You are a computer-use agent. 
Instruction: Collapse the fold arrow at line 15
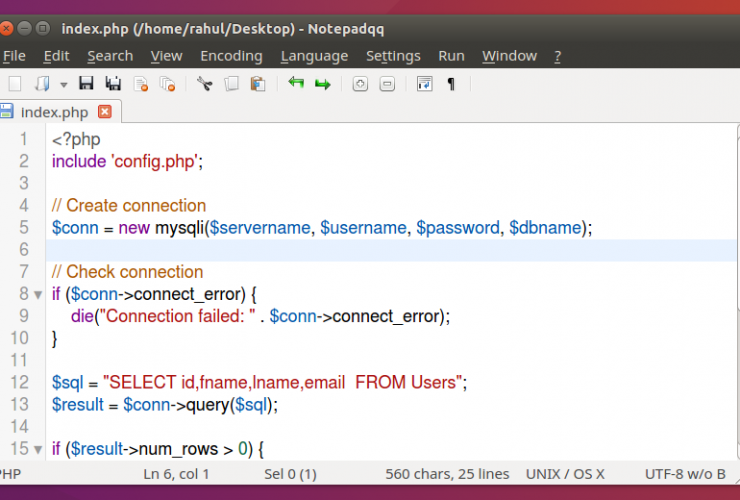point(38,450)
